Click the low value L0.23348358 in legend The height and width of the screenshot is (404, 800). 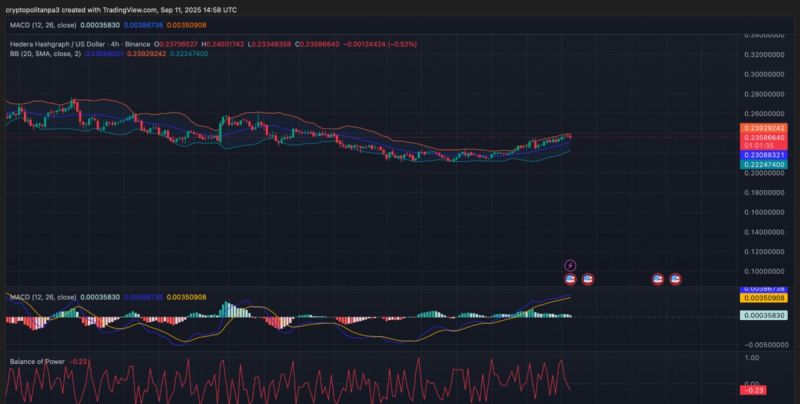tap(269, 44)
